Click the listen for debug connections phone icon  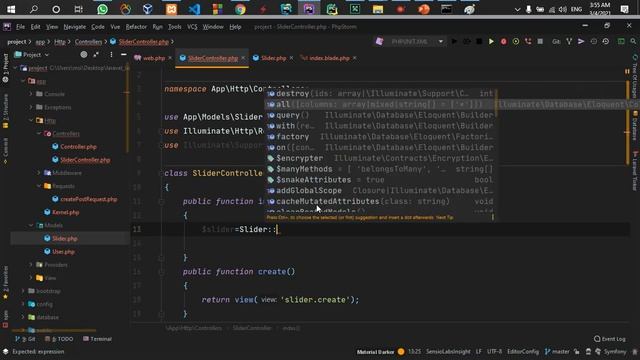(528, 42)
